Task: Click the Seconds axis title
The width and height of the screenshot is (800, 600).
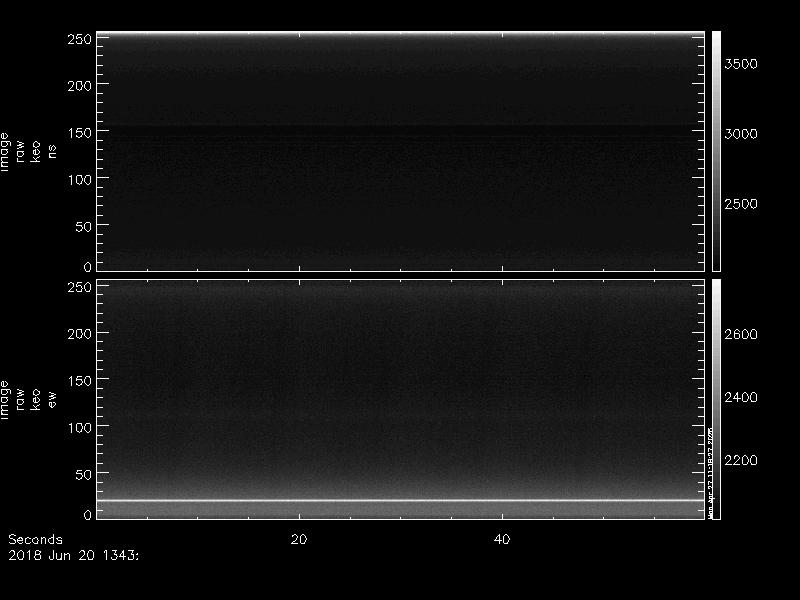Action: coord(35,539)
